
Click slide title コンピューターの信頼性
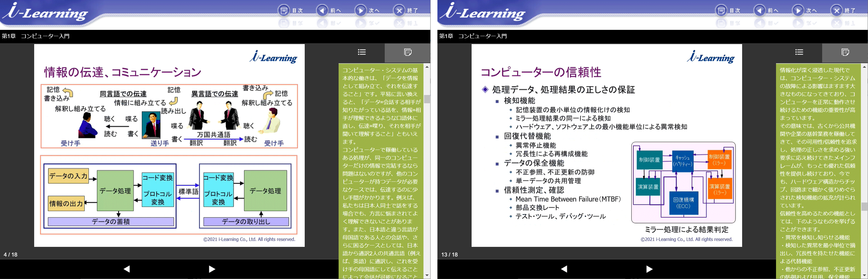coord(541,72)
